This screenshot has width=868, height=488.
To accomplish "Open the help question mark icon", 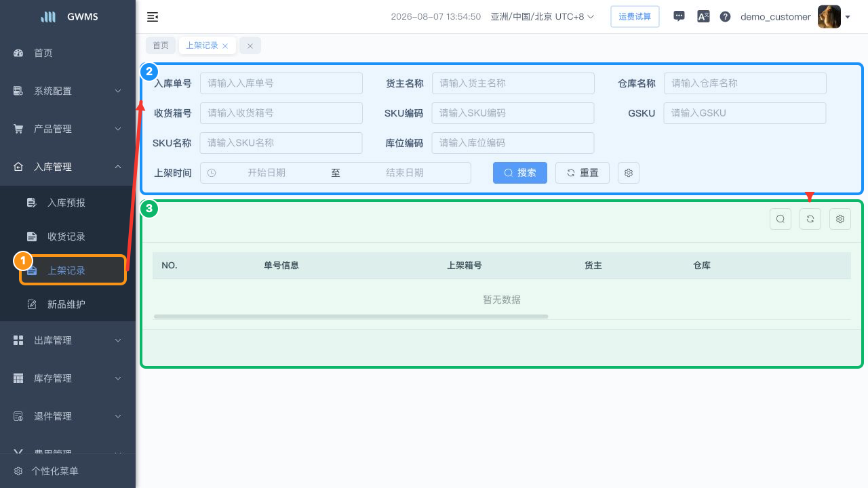I will coord(725,17).
